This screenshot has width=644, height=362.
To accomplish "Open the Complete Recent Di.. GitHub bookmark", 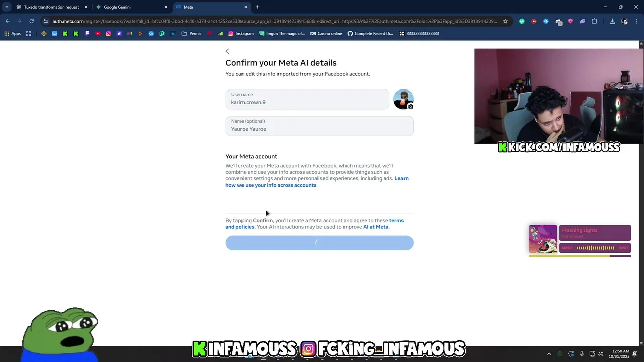I will point(370,34).
